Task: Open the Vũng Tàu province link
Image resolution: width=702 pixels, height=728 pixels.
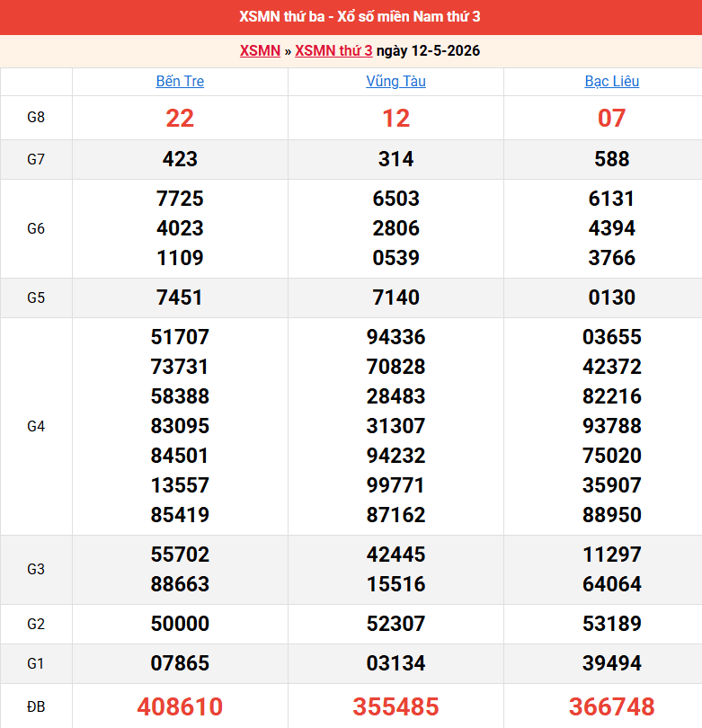Action: (x=395, y=81)
